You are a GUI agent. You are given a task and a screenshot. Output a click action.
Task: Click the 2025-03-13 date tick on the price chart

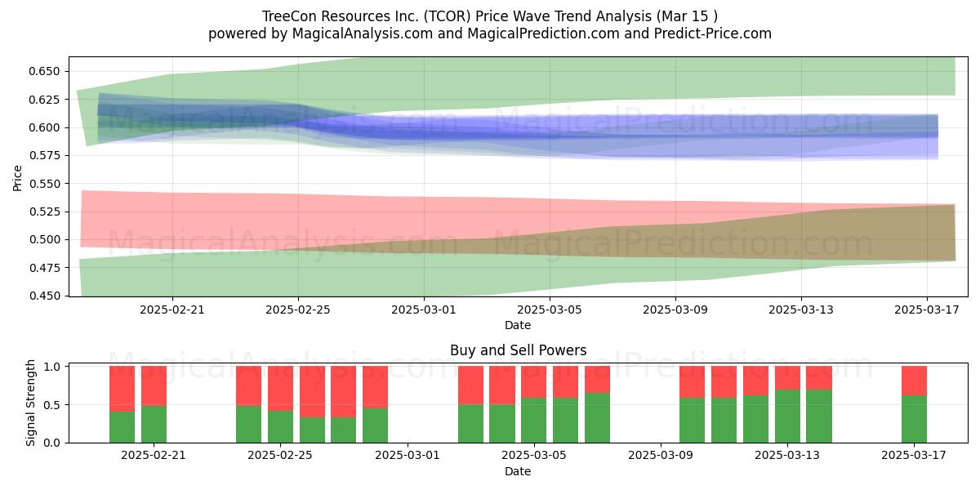point(801,310)
